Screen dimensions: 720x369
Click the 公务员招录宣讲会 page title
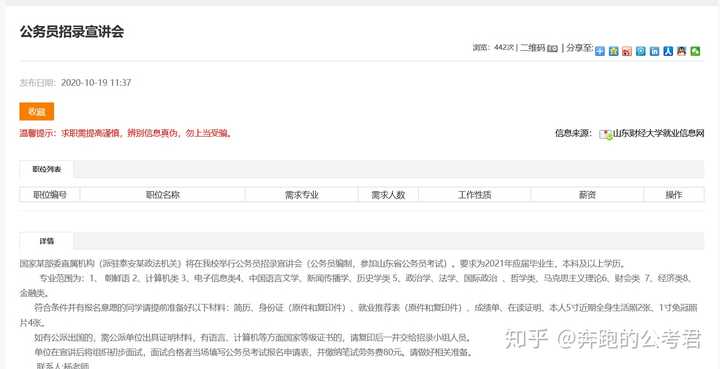[72, 32]
